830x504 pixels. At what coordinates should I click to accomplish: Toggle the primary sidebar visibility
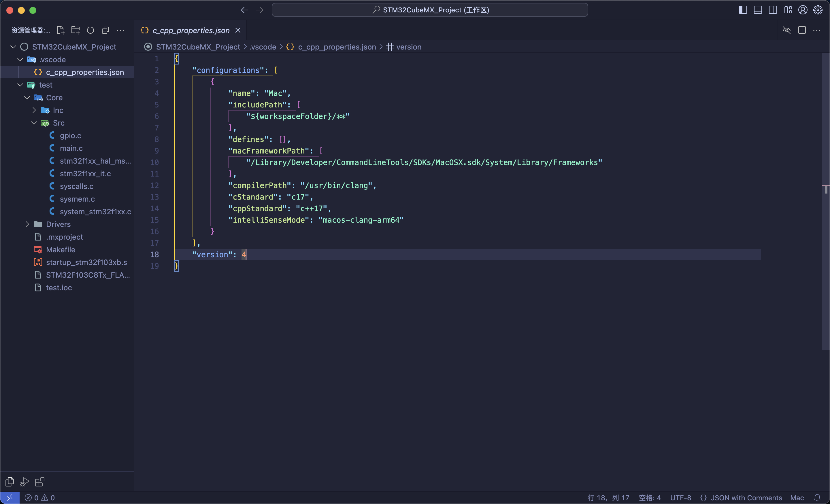click(742, 10)
